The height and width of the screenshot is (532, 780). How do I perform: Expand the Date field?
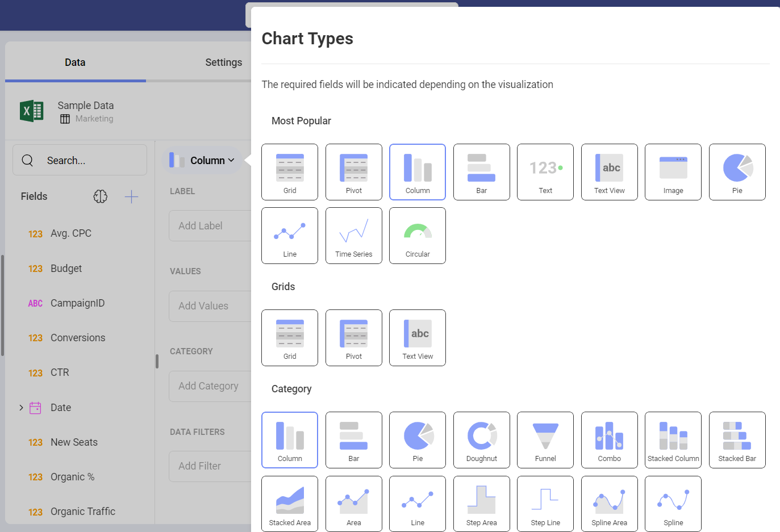pos(21,408)
